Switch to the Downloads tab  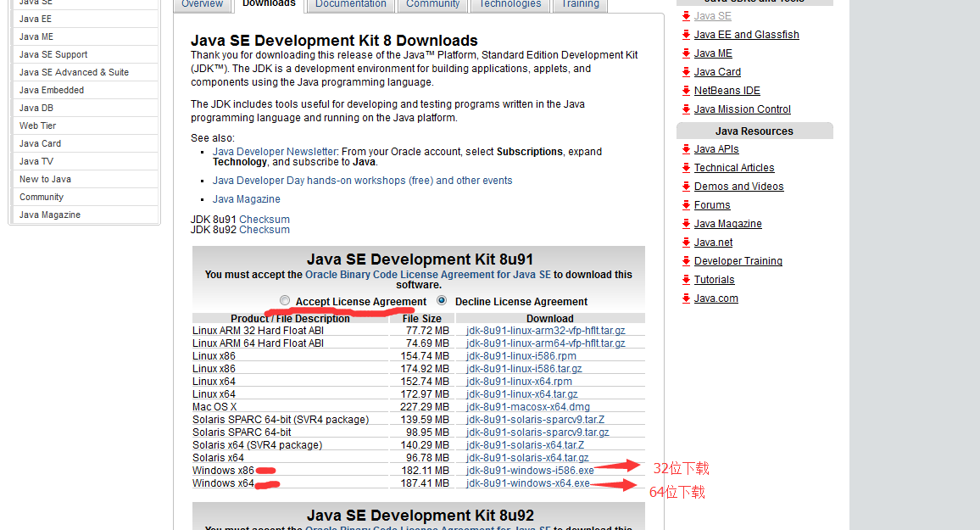[270, 4]
